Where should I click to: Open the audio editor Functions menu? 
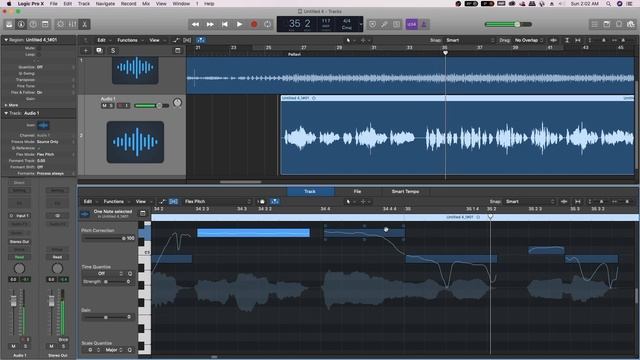(x=116, y=201)
